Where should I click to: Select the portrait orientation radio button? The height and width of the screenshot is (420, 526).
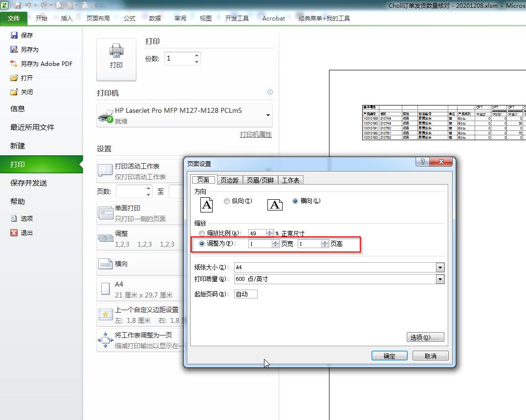[x=227, y=201]
